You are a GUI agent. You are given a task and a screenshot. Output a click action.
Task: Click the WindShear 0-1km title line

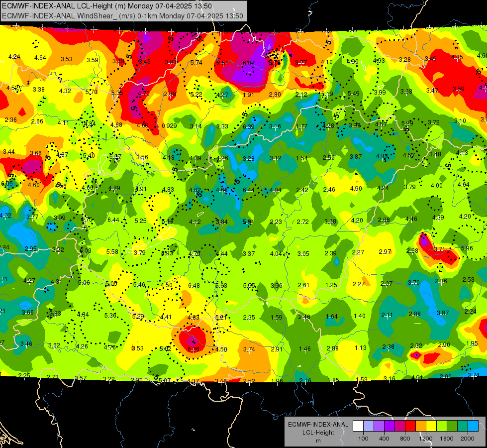click(x=122, y=16)
